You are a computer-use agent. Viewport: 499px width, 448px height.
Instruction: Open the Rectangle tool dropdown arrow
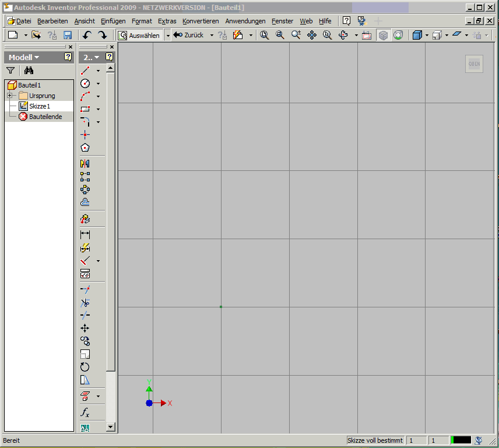(98, 109)
